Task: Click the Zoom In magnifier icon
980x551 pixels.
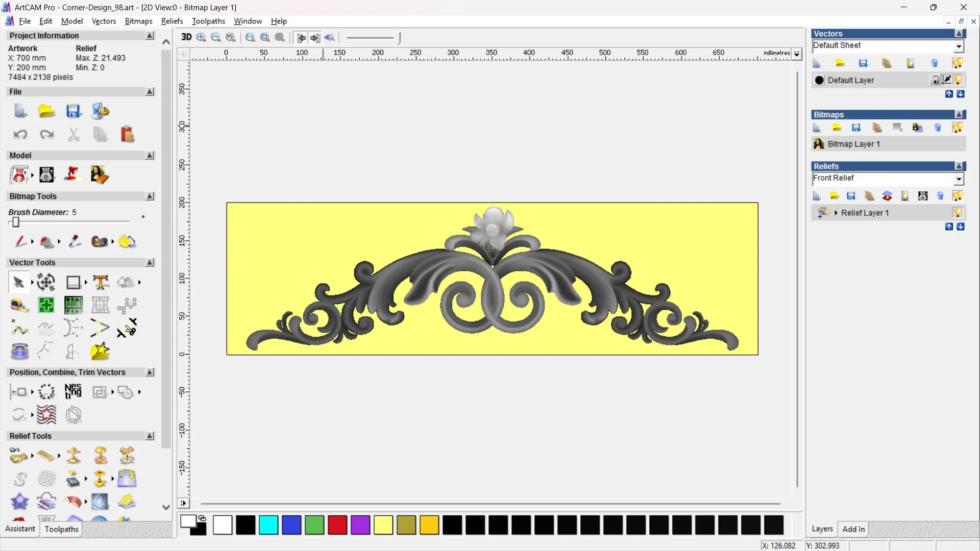Action: pos(201,37)
